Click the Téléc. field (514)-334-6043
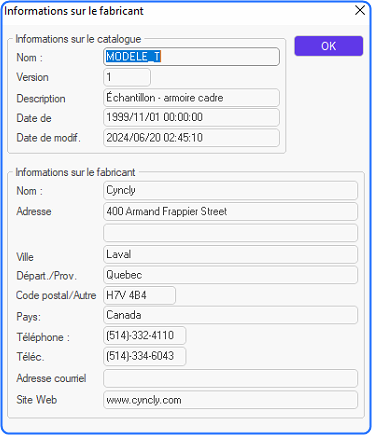 tap(145, 356)
